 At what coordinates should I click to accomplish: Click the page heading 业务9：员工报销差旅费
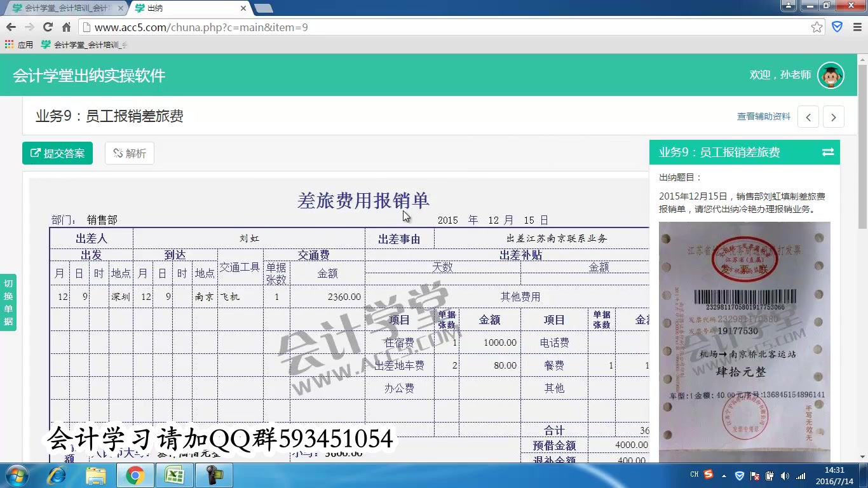click(109, 116)
